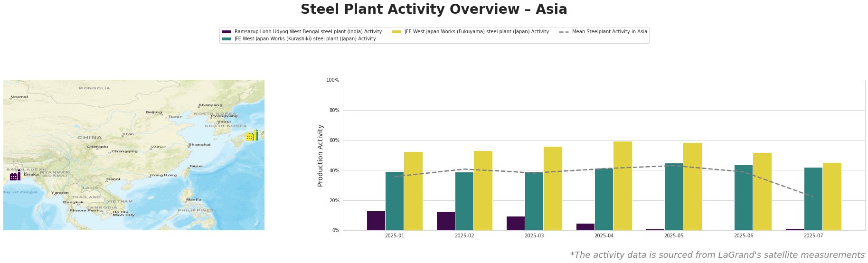Select the Mean Steelplant Activity legend label
Screen dimensions: 868x263
pyautogui.click(x=610, y=32)
